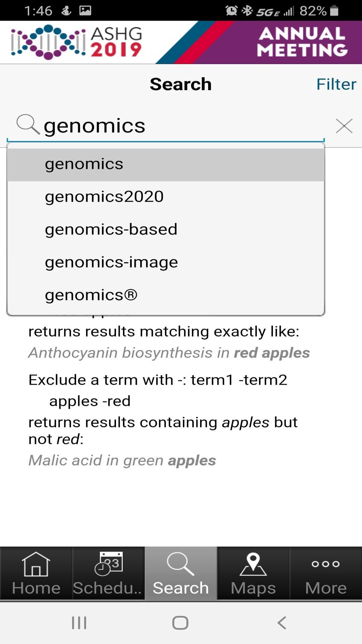
Task: Open Android recent apps button
Action: pyautogui.click(x=79, y=623)
